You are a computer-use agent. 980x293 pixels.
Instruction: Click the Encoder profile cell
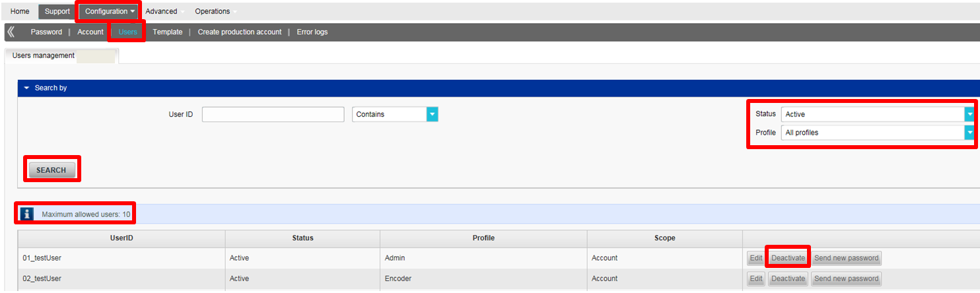coord(483,278)
